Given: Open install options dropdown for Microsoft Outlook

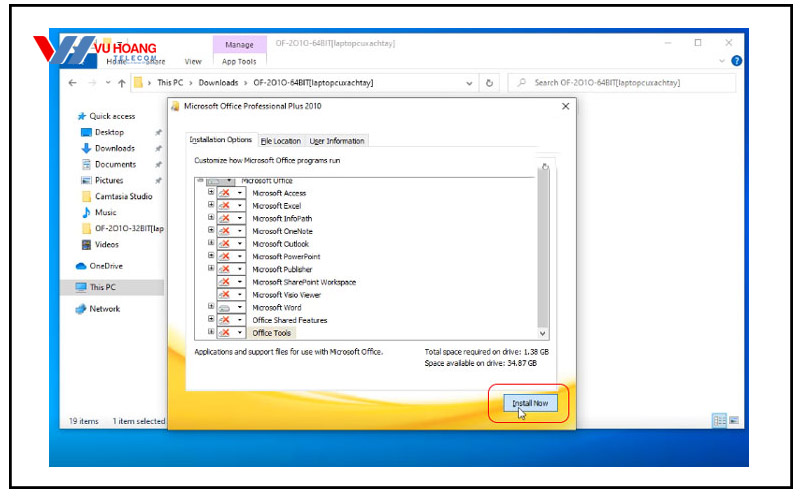Looking at the screenshot, I should pos(240,244).
